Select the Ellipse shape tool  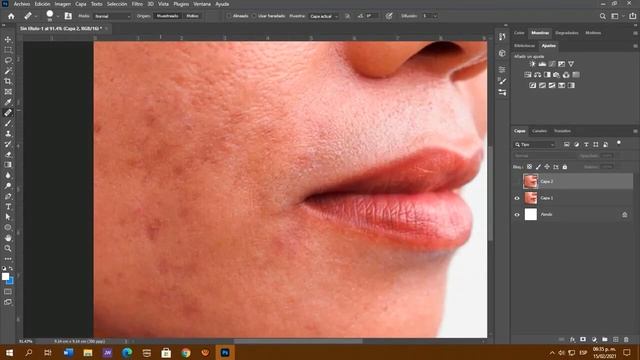click(8, 228)
